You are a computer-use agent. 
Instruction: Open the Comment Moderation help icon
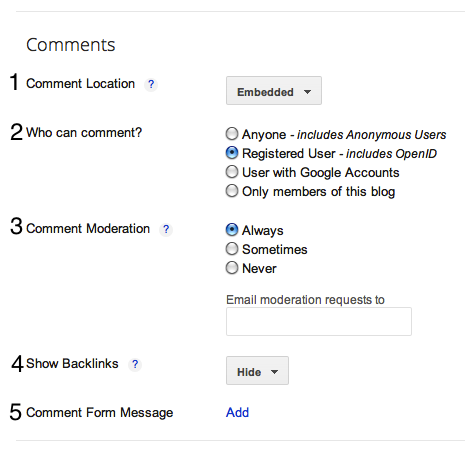coord(166,229)
